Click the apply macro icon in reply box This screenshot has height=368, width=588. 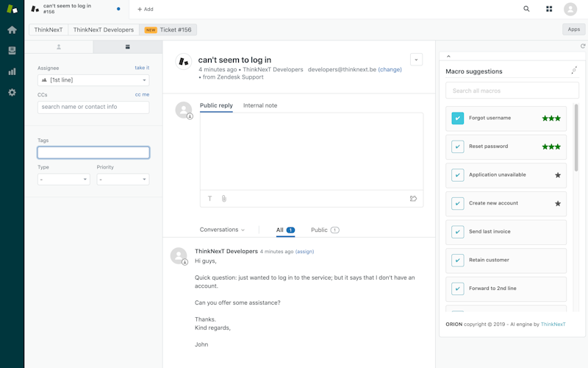click(x=413, y=199)
